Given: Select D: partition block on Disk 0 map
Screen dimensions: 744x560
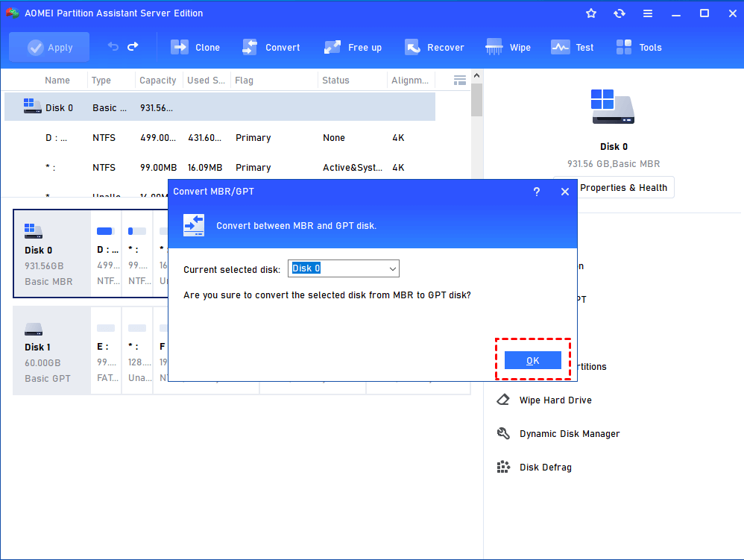Looking at the screenshot, I should click(x=107, y=254).
